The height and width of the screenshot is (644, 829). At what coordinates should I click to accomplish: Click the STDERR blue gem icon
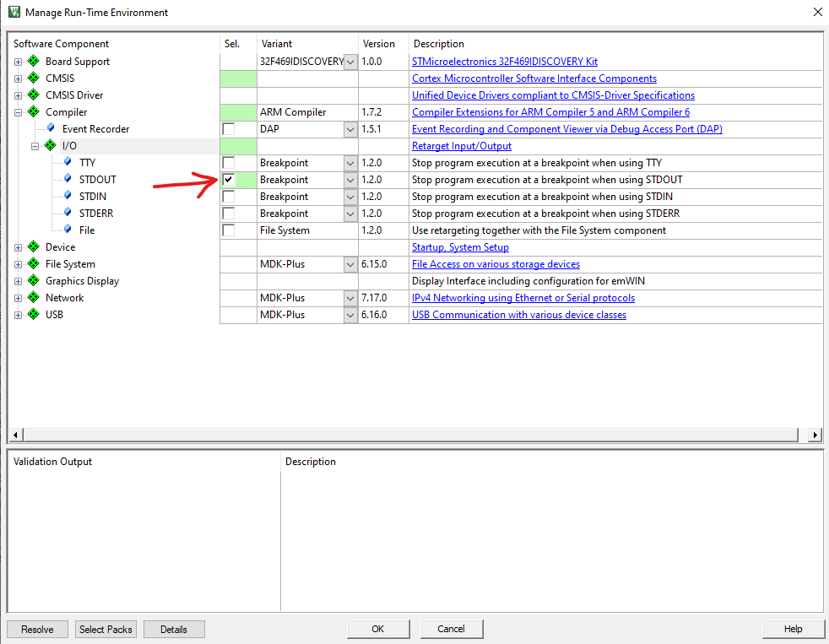click(68, 213)
